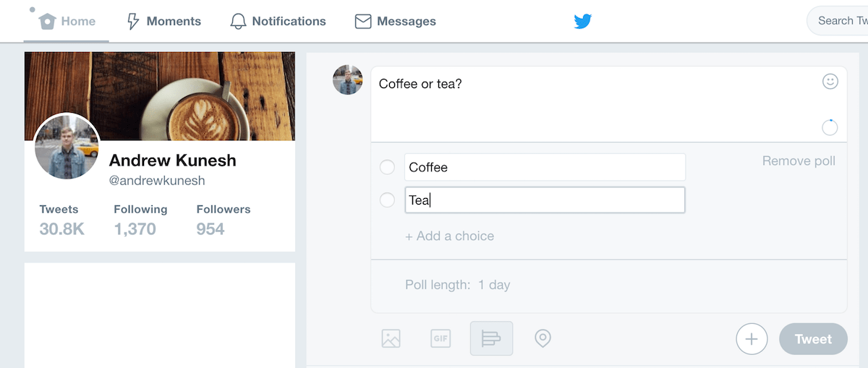Select the radio button beside Tea
This screenshot has height=368, width=868.
[x=387, y=200]
